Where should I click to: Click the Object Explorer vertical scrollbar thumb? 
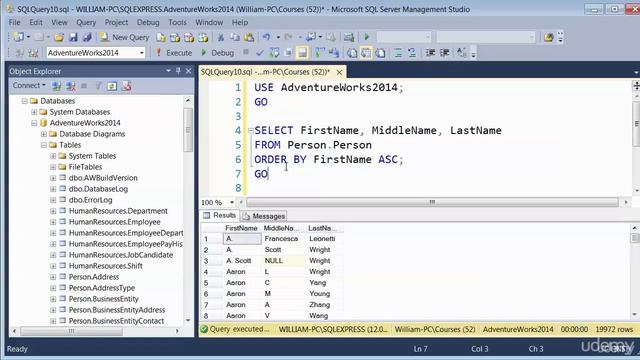click(188, 130)
